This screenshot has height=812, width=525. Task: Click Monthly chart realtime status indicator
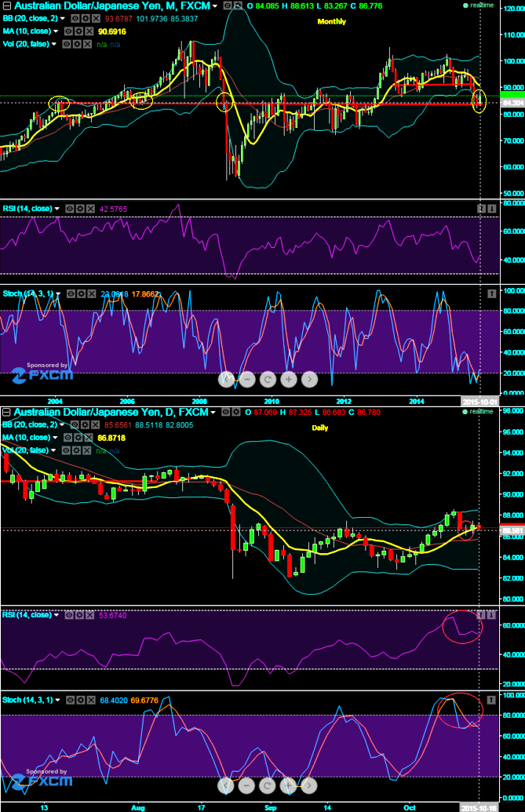(x=479, y=5)
